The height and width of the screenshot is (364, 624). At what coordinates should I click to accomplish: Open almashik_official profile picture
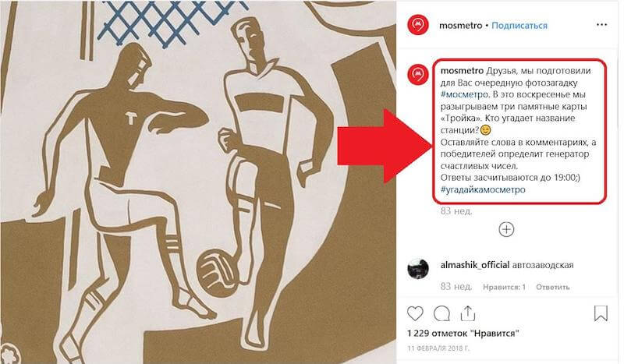coord(418,269)
